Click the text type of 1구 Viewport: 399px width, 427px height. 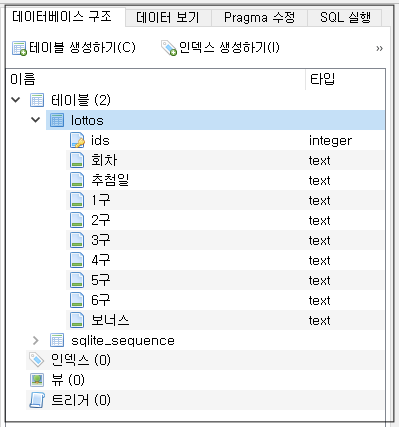click(x=319, y=201)
